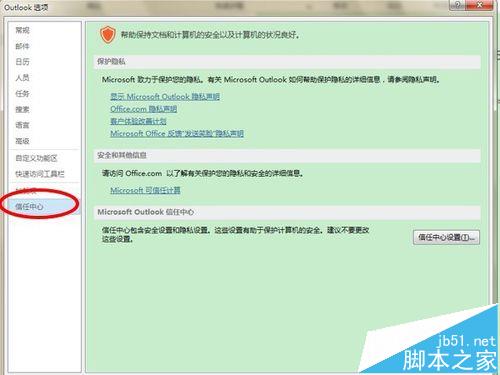Open the 客户体验改善计划 link
This screenshot has height=375, width=500.
click(x=138, y=121)
